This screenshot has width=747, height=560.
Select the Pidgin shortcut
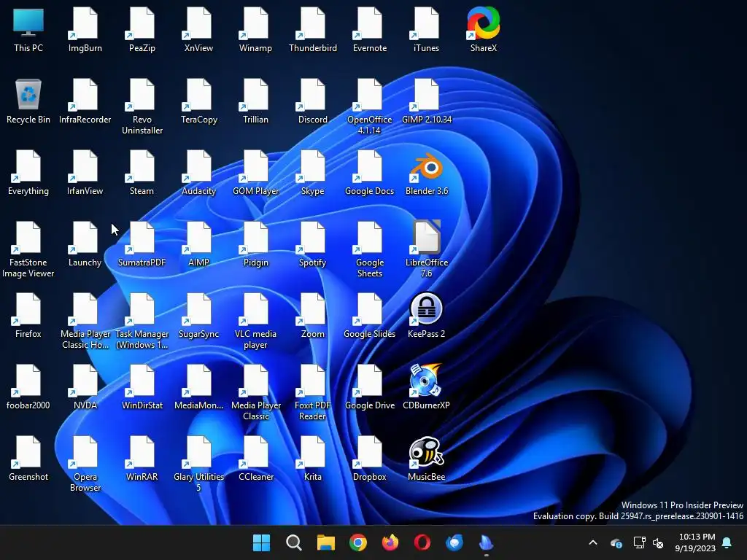tap(255, 244)
